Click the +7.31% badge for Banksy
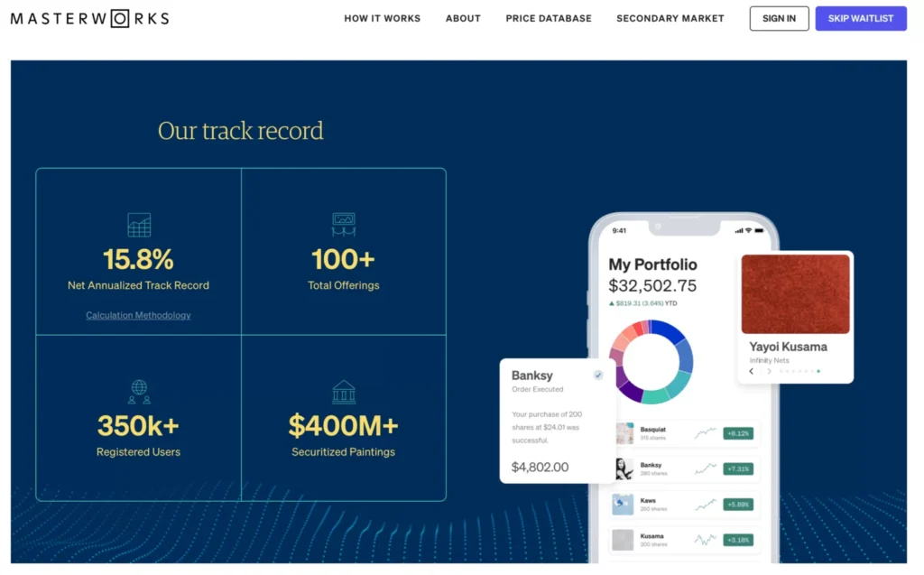Image resolution: width=924 pixels, height=575 pixels. coord(738,468)
